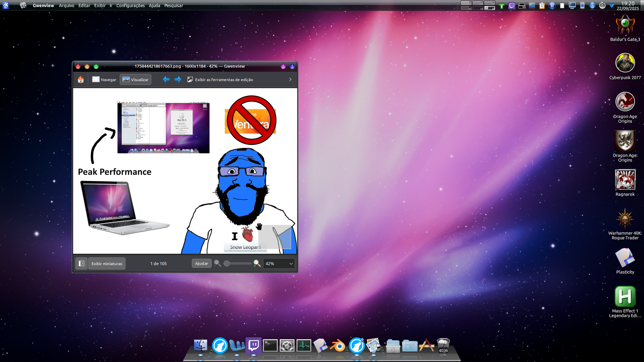Open Gwenview's home start page icon
The width and height of the screenshot is (644, 362).
point(80,79)
